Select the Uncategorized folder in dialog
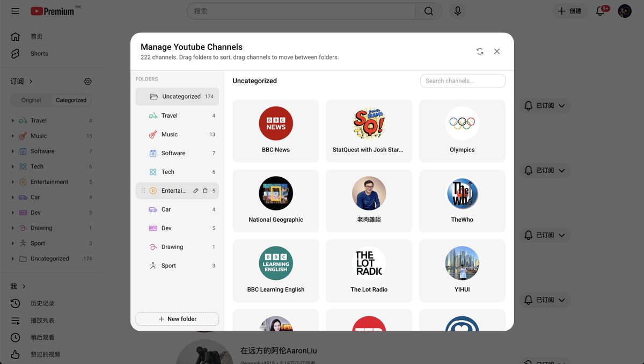Screen dimensions: 644x364 pos(177,97)
